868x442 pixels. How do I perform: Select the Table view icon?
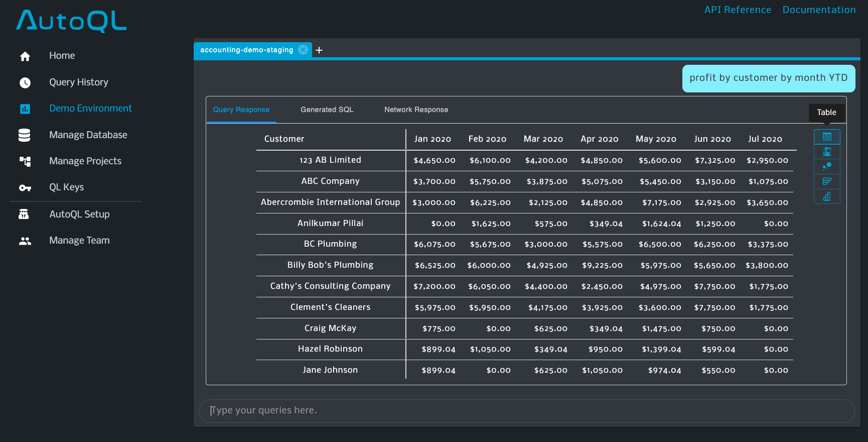(x=827, y=137)
